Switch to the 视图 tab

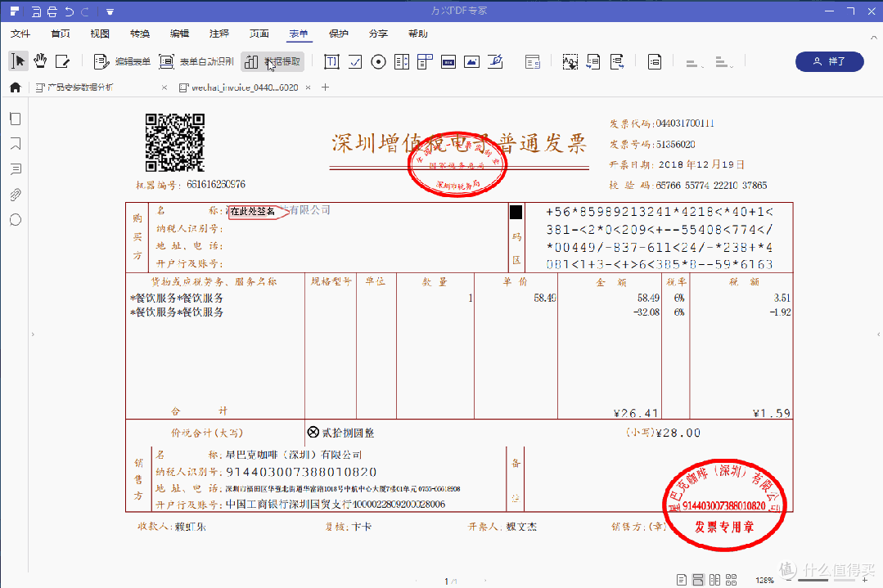tap(100, 34)
